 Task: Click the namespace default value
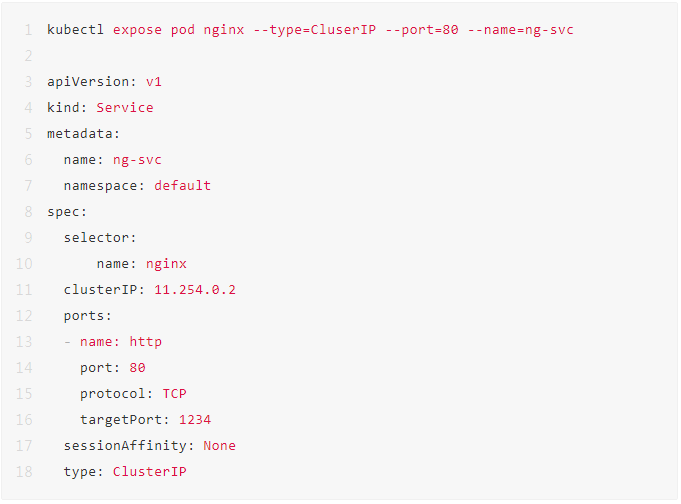182,186
